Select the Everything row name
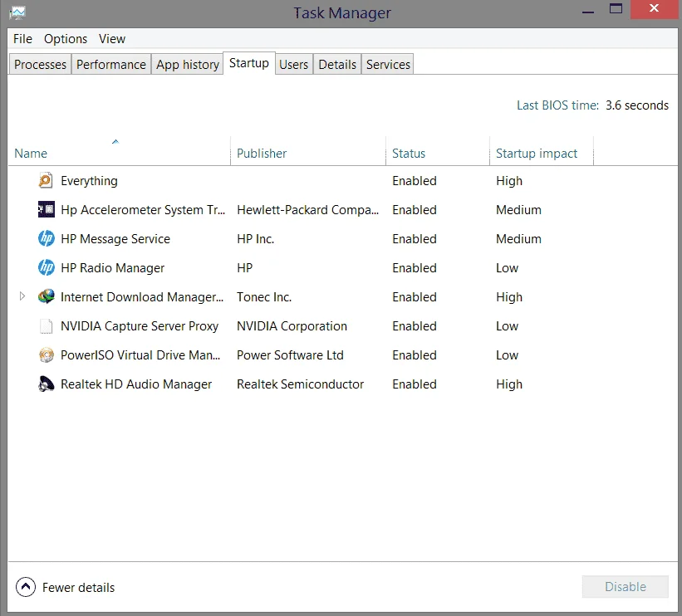Screen dimensions: 682x616 [89, 181]
